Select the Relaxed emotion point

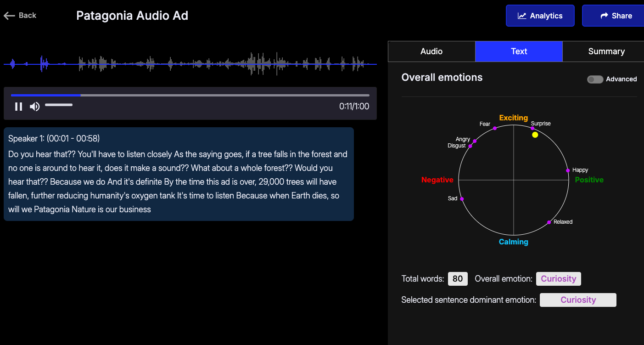pyautogui.click(x=549, y=222)
